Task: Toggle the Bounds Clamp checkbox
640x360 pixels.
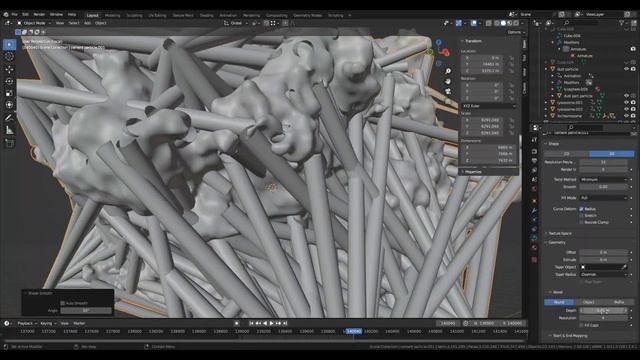Action: pyautogui.click(x=582, y=222)
